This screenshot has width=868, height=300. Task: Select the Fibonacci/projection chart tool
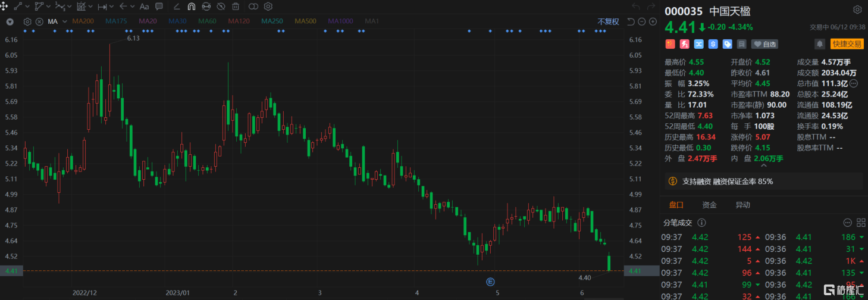pos(82,7)
